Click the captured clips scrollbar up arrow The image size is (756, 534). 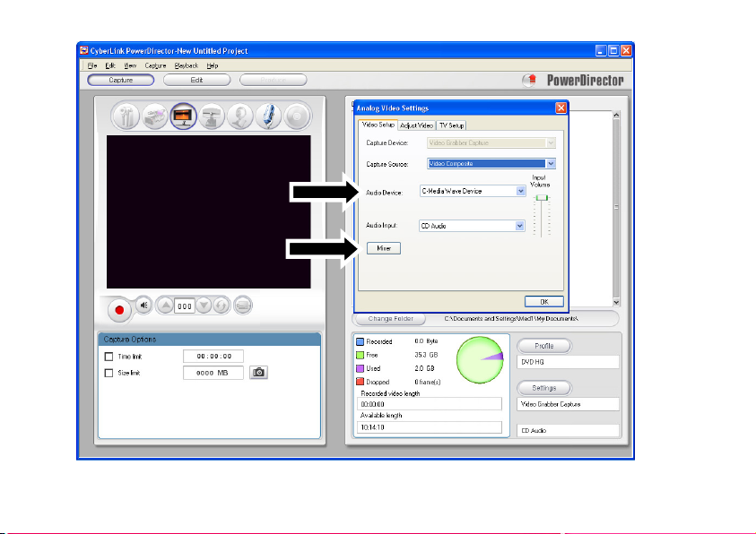(616, 115)
